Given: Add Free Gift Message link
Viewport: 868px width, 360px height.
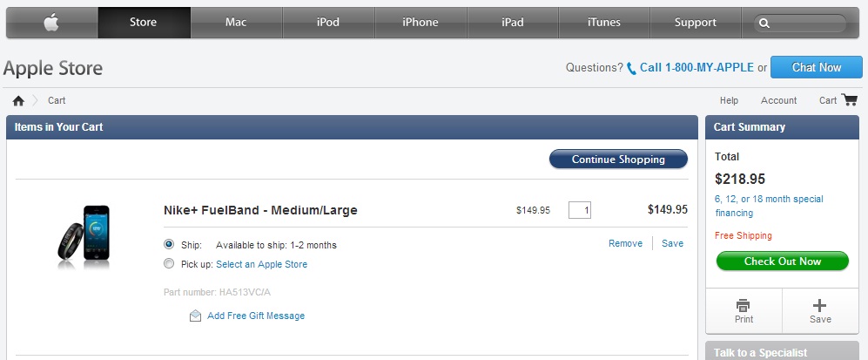Looking at the screenshot, I should coord(256,316).
